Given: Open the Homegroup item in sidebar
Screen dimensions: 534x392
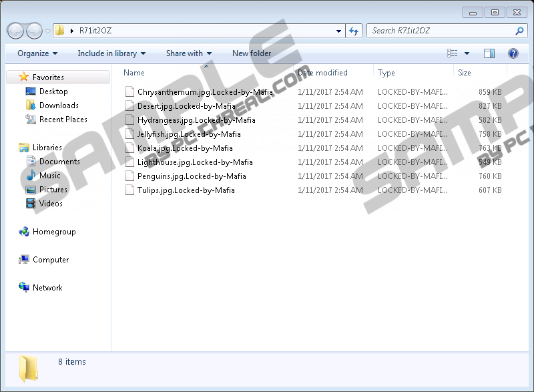Looking at the screenshot, I should 53,232.
